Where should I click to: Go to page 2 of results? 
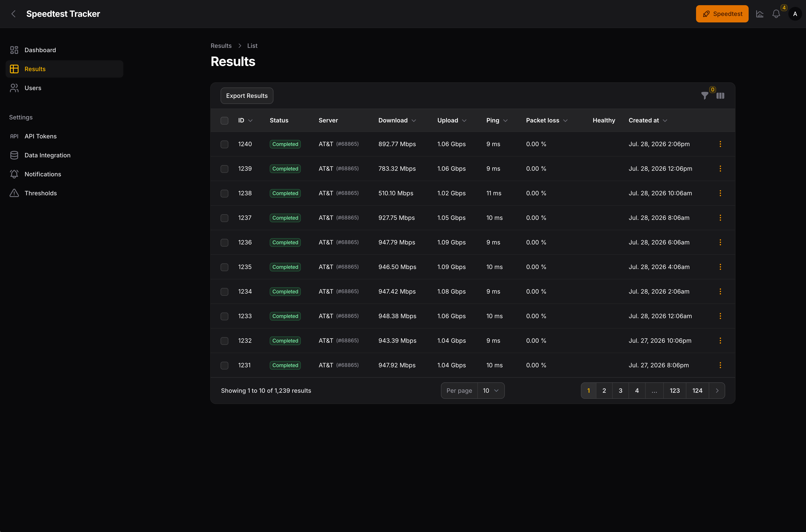click(604, 391)
